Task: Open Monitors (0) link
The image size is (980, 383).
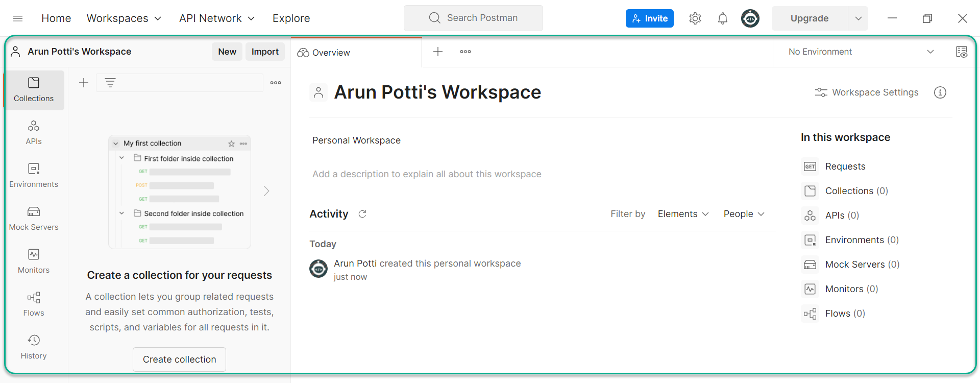Action: click(x=852, y=289)
